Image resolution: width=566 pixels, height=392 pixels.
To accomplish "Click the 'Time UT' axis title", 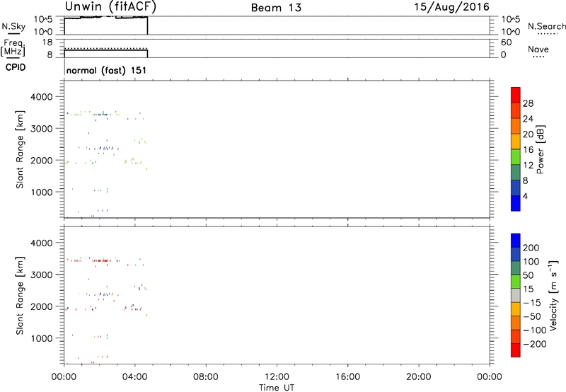I will 277,387.
